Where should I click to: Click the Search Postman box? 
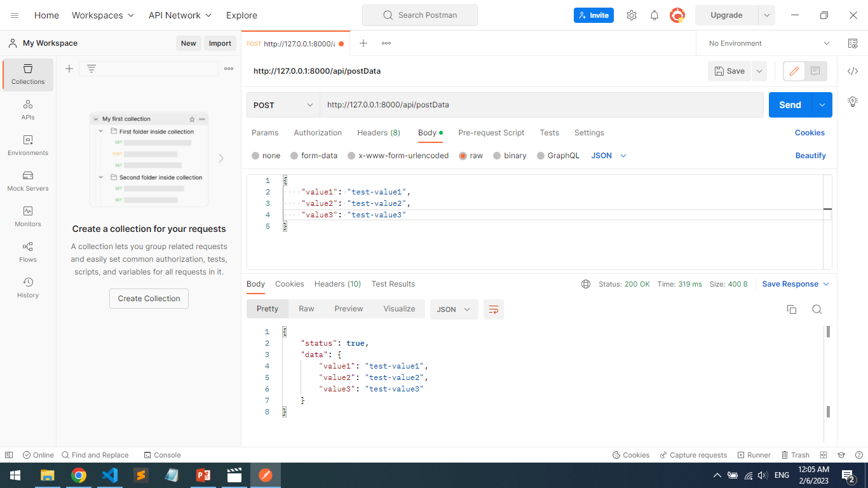(x=419, y=15)
